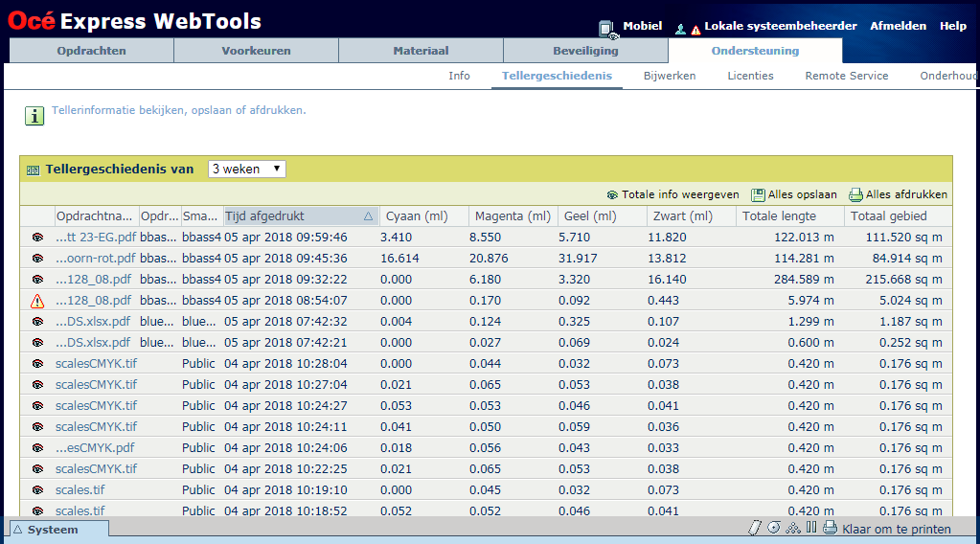
Task: Click the counter icon beside Tellergeschiedenis van
Action: 34,170
